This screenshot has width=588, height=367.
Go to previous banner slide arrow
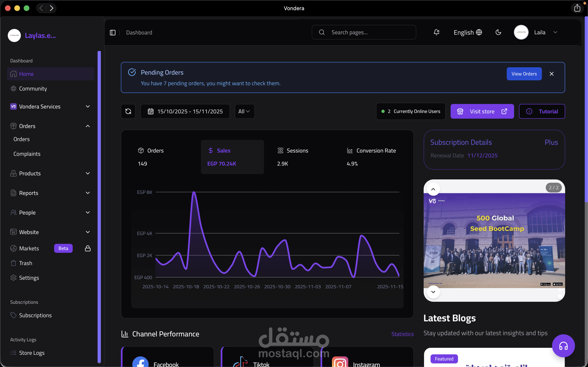[433, 189]
